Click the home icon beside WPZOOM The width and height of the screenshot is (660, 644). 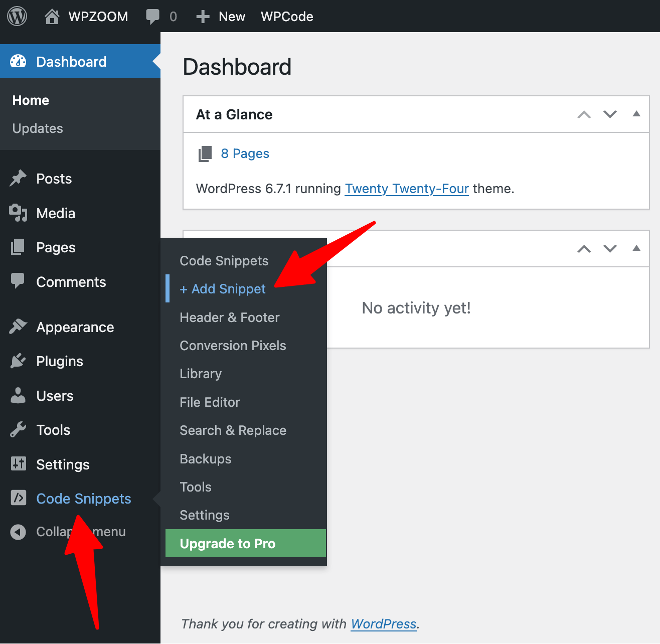tap(52, 16)
